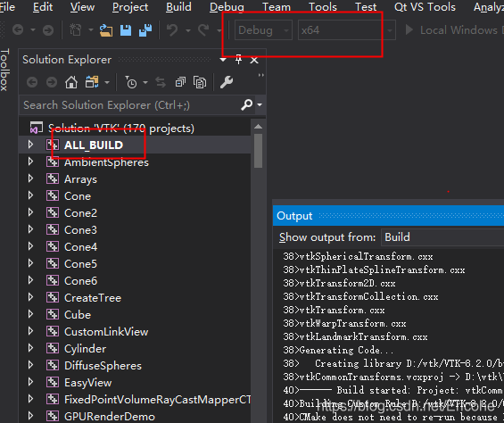The width and height of the screenshot is (504, 423).
Task: Open the Project menu
Action: click(130, 7)
